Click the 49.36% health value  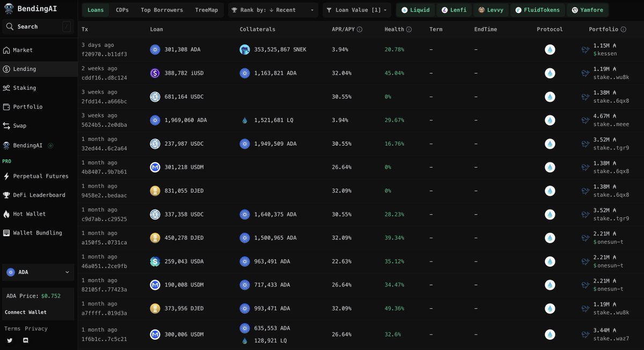coord(394,308)
